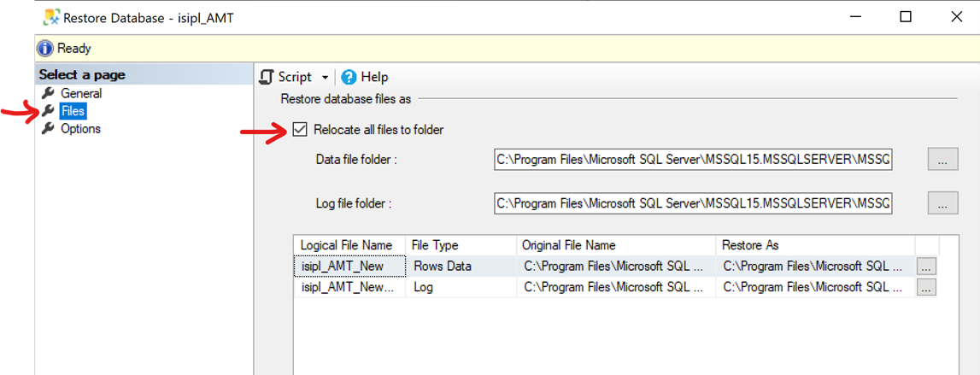Select the isipl_AMT_New logical file cell
980x375 pixels.
(x=350, y=267)
